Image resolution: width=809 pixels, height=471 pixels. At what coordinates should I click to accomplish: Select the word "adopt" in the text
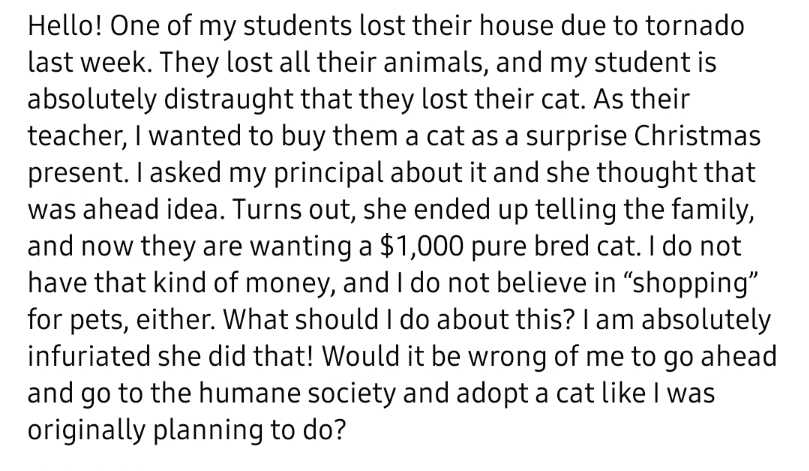click(x=490, y=393)
